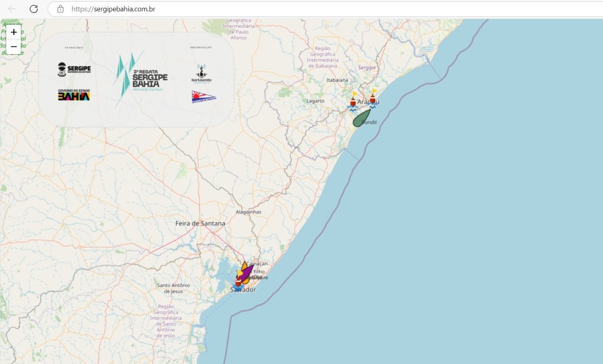Click the yacht club flag logo
603x364 pixels.
click(x=203, y=97)
